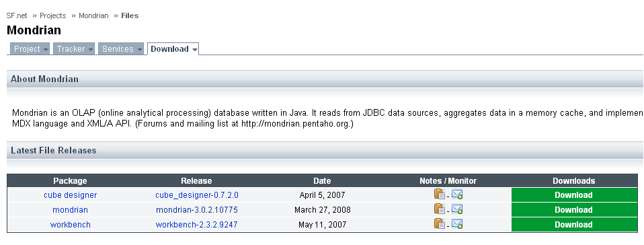Image resolution: width=644 pixels, height=245 pixels.
Task: Open release notes for cube_designer-0.7.2.0
Action: [440, 194]
